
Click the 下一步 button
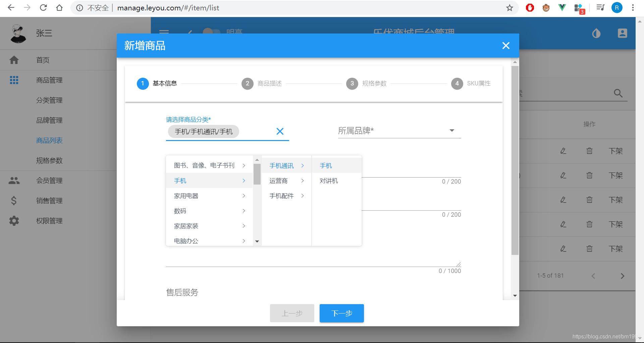(x=341, y=313)
